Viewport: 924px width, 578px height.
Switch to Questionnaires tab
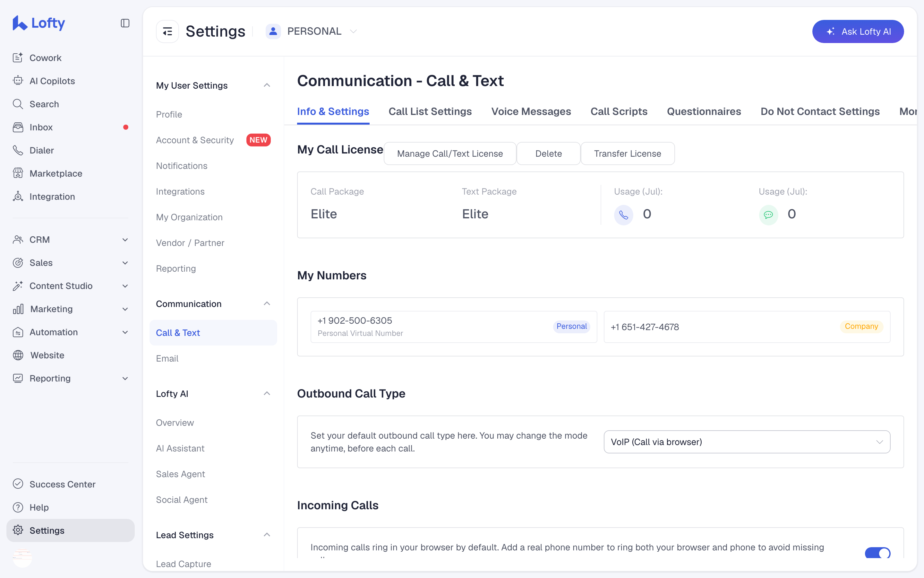point(704,112)
